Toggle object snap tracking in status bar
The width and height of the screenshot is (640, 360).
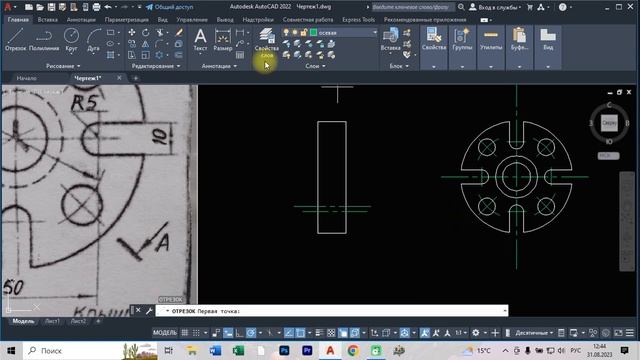click(289, 333)
